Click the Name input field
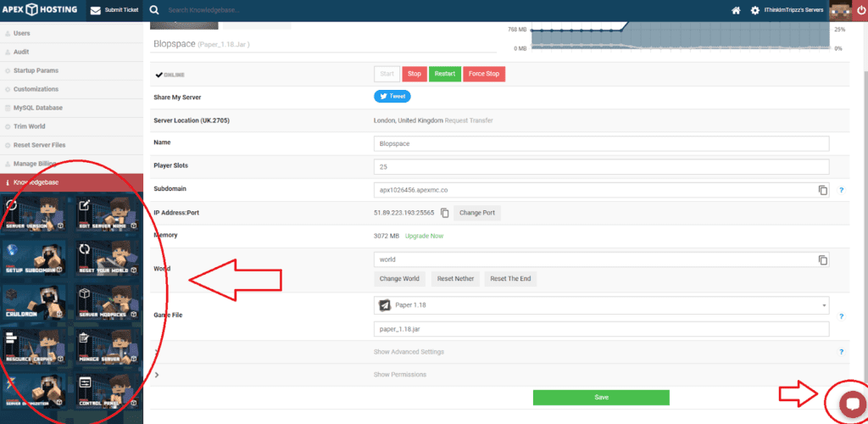 [602, 143]
